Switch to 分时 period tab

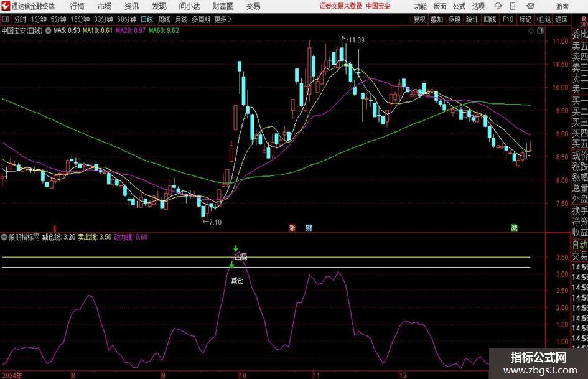pos(20,19)
